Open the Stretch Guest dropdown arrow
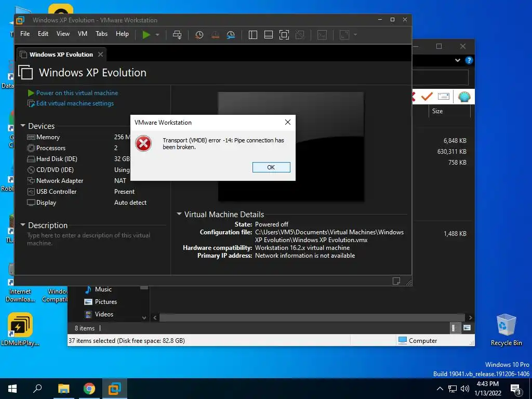This screenshot has width=532, height=399. click(x=355, y=35)
